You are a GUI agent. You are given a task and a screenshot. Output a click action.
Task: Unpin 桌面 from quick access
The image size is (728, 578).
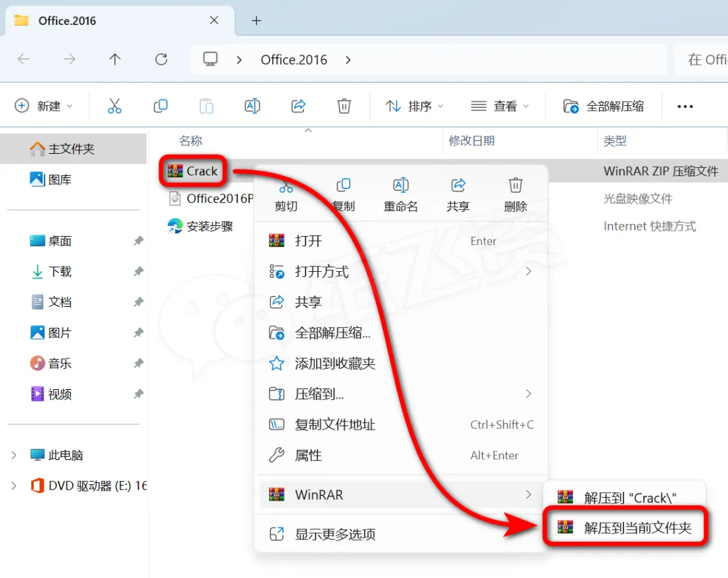(x=138, y=241)
